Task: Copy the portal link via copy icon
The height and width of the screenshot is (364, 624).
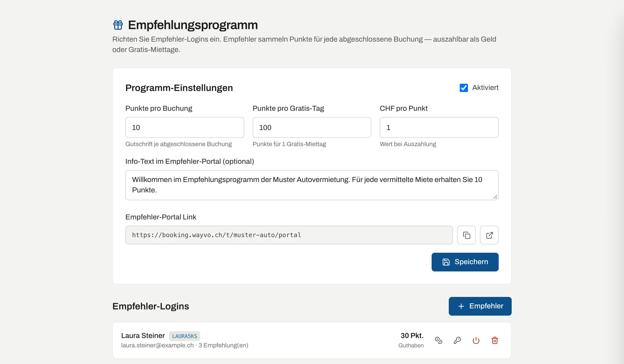Action: 466,235
